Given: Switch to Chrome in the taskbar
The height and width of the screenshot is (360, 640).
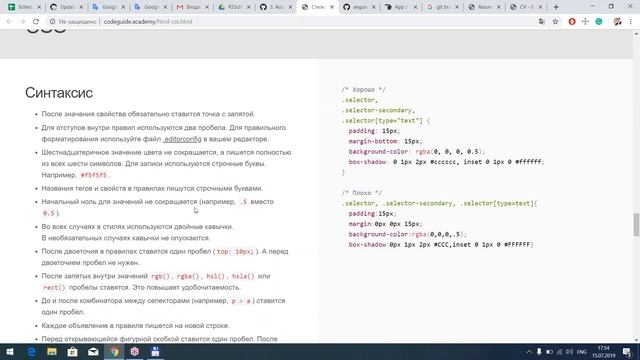Looking at the screenshot, I should click(x=114, y=352).
